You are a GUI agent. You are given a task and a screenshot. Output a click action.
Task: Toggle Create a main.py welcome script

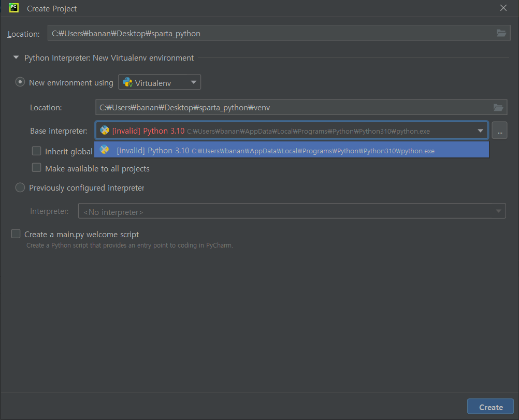[16, 234]
